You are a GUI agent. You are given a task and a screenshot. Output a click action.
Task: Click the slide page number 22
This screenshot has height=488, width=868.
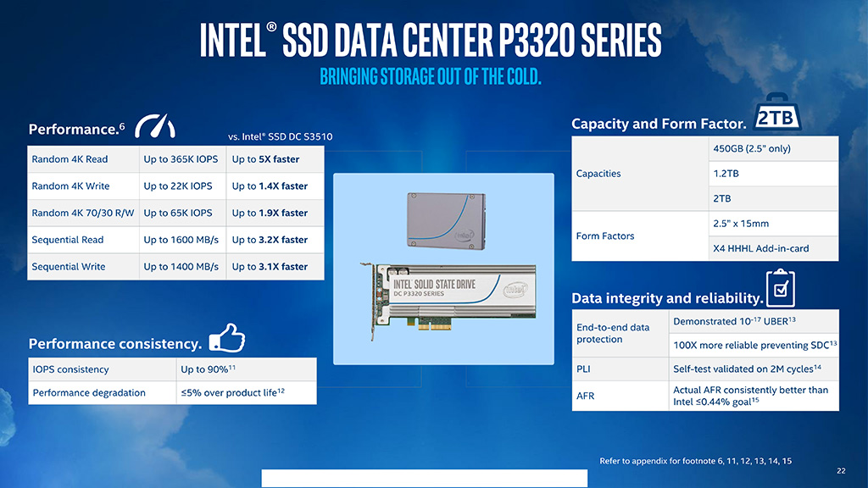[841, 471]
